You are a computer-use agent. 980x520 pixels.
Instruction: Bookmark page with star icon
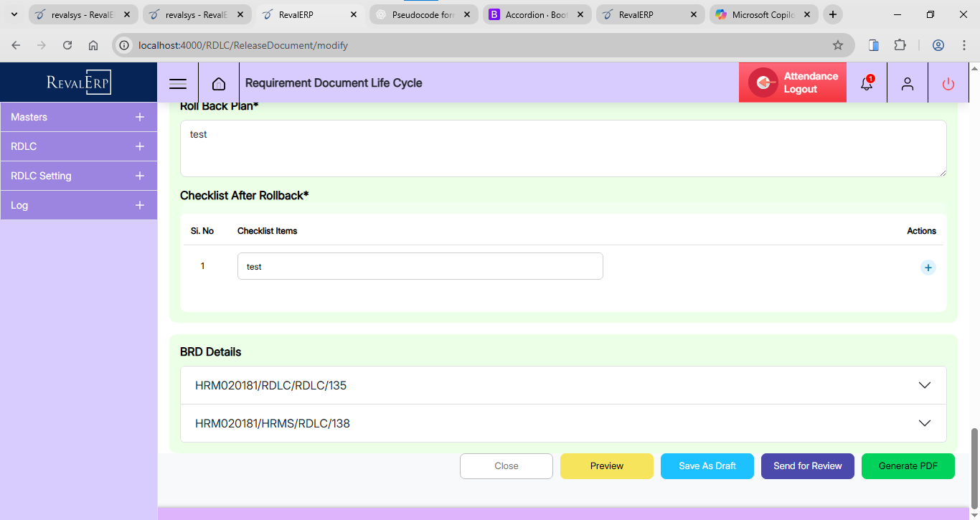837,45
